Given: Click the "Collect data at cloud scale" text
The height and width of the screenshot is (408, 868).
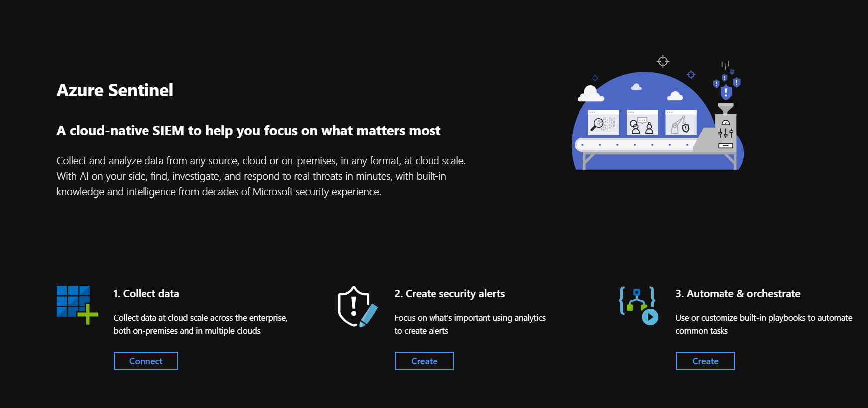Looking at the screenshot, I should [x=200, y=324].
